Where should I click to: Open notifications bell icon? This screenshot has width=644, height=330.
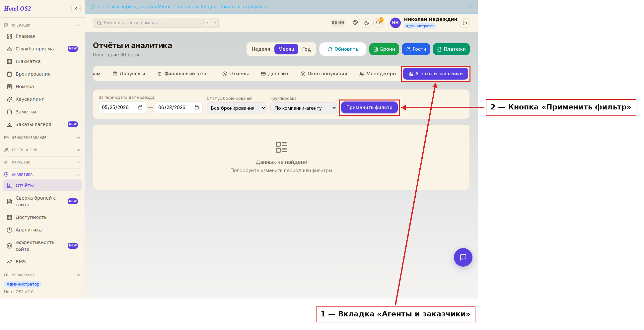(x=378, y=23)
